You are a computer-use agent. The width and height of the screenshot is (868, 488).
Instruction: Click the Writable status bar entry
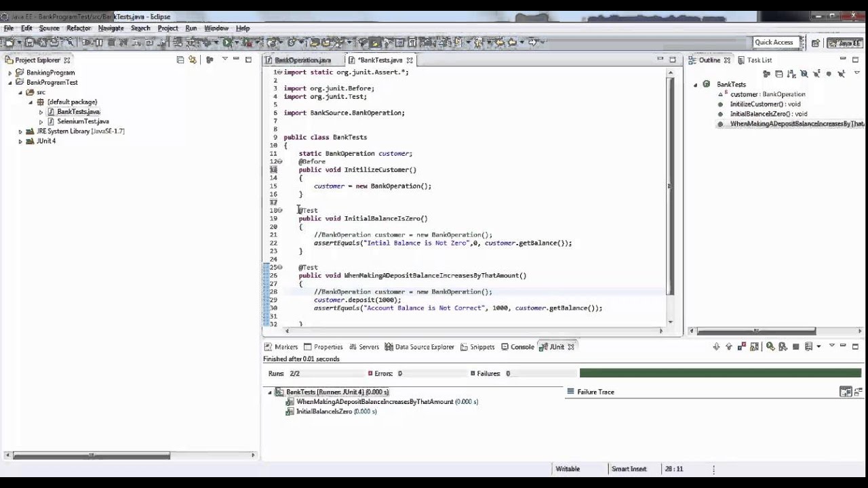point(568,469)
